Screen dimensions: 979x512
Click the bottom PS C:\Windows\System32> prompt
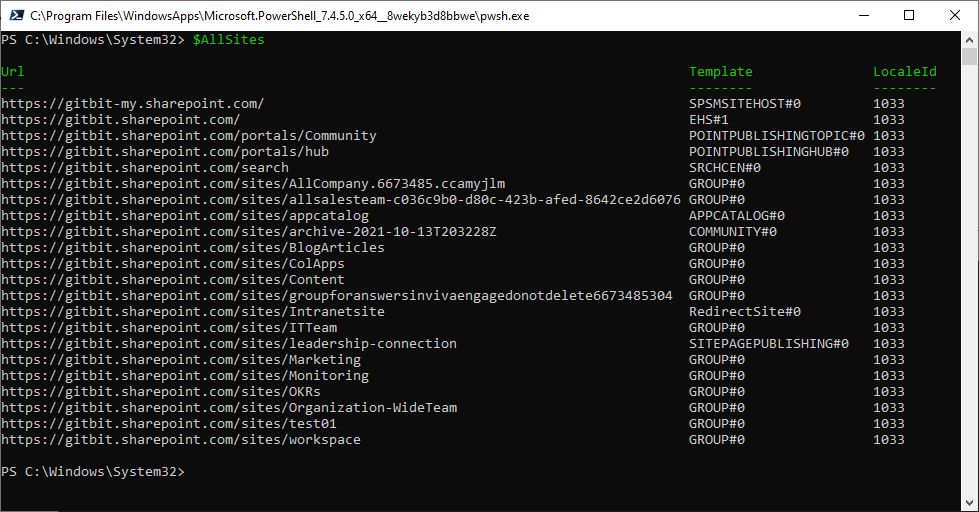(93, 471)
